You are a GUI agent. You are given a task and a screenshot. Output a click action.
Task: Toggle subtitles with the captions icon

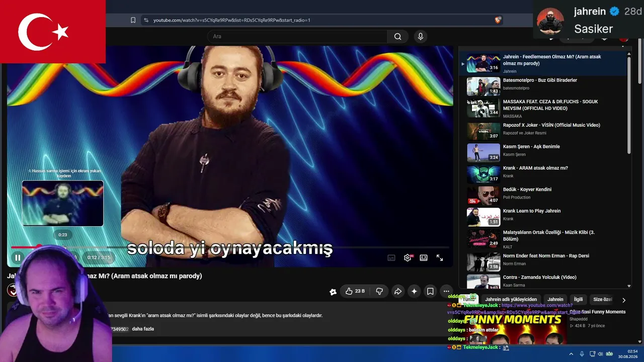pos(391,257)
